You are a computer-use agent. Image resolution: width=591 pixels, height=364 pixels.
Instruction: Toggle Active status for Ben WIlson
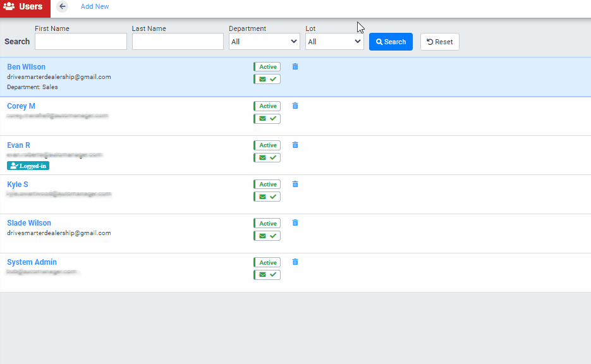pyautogui.click(x=267, y=67)
